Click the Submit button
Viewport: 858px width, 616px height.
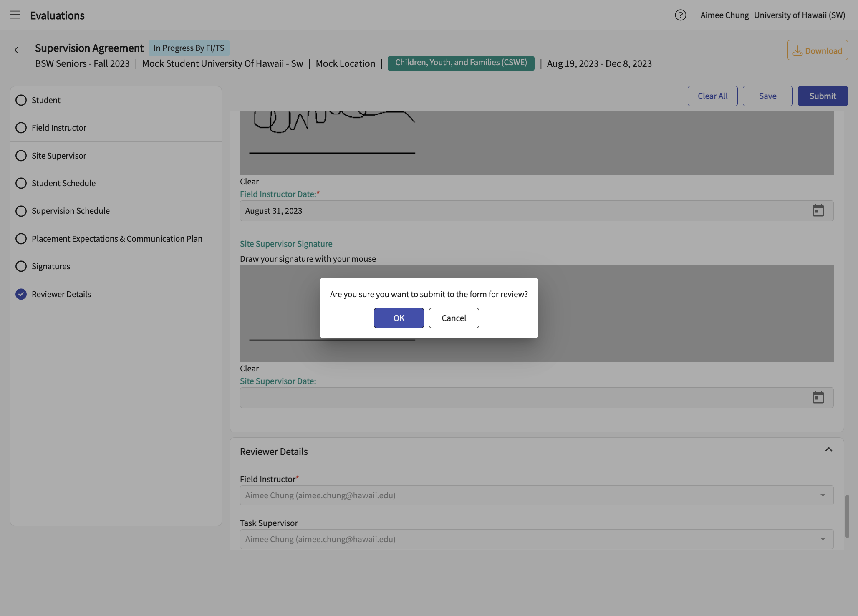[823, 96]
